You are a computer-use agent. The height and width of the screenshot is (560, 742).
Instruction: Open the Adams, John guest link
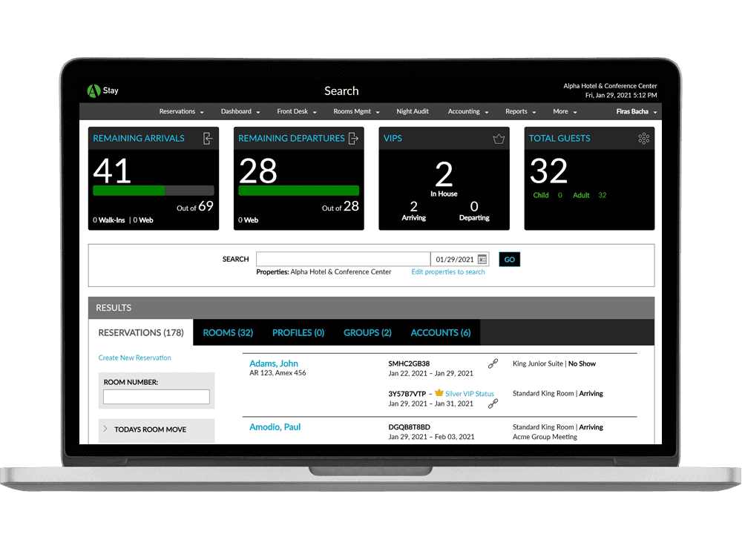pos(274,363)
